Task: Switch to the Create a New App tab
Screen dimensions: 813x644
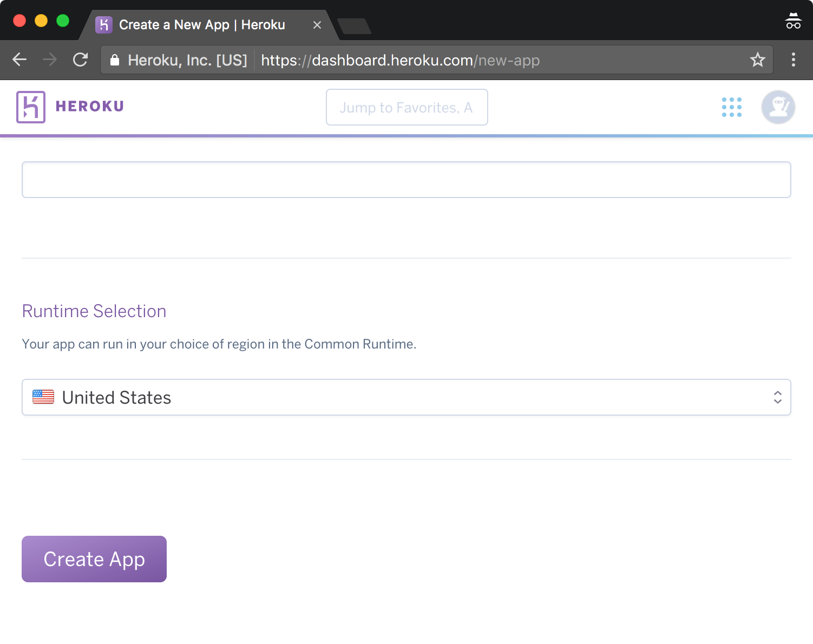Action: pos(200,24)
